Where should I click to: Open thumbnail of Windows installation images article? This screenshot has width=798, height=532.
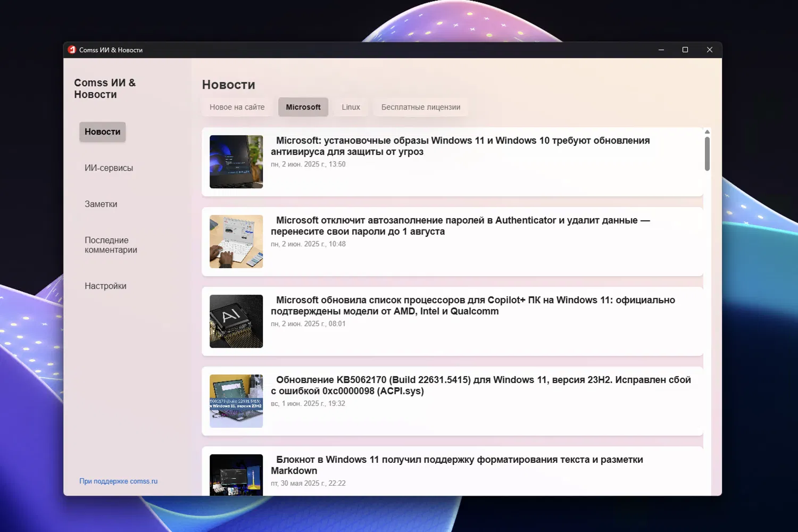(236, 162)
